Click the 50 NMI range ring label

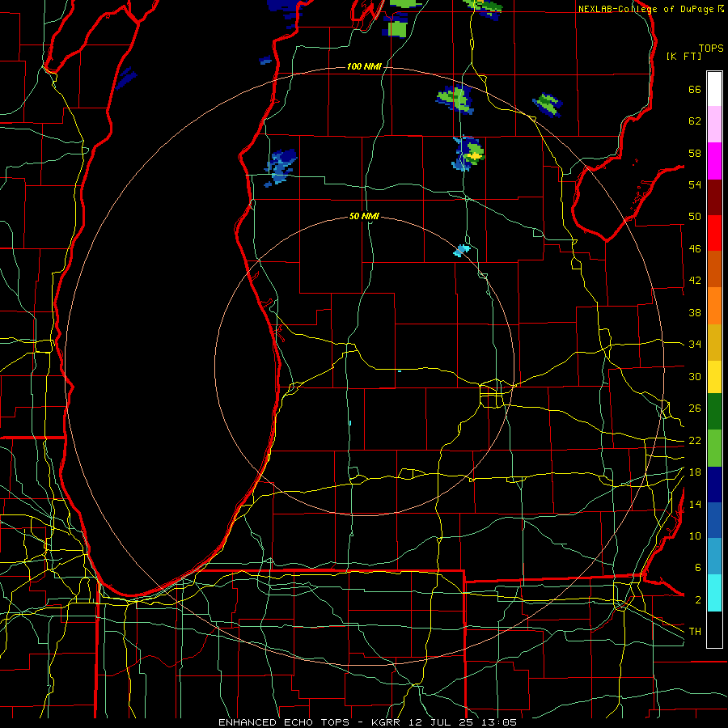(x=364, y=216)
